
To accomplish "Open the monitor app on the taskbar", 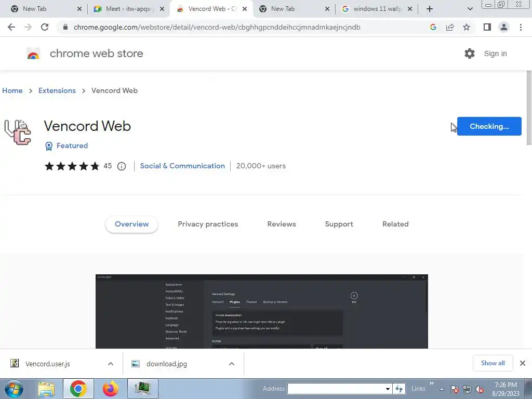I will click(142, 389).
